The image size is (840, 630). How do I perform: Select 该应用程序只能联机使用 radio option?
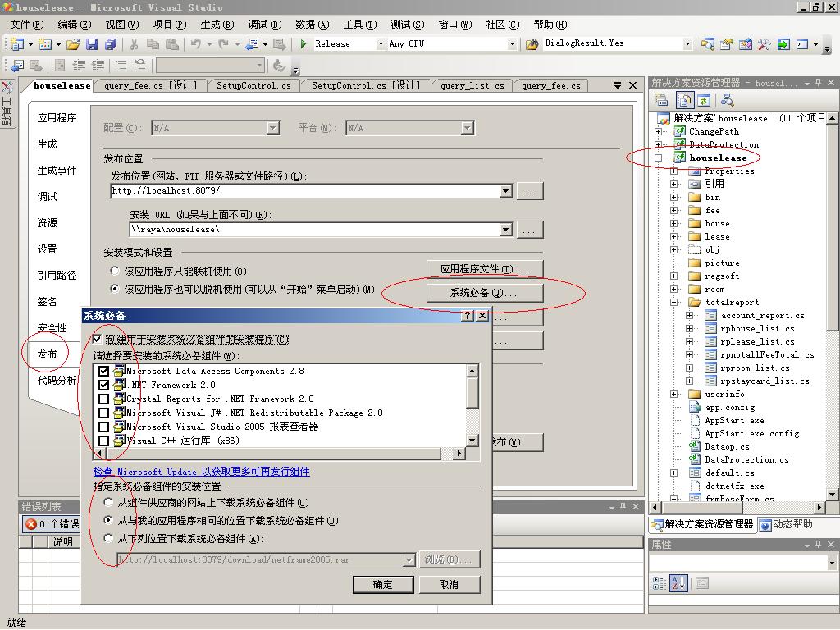click(x=115, y=271)
